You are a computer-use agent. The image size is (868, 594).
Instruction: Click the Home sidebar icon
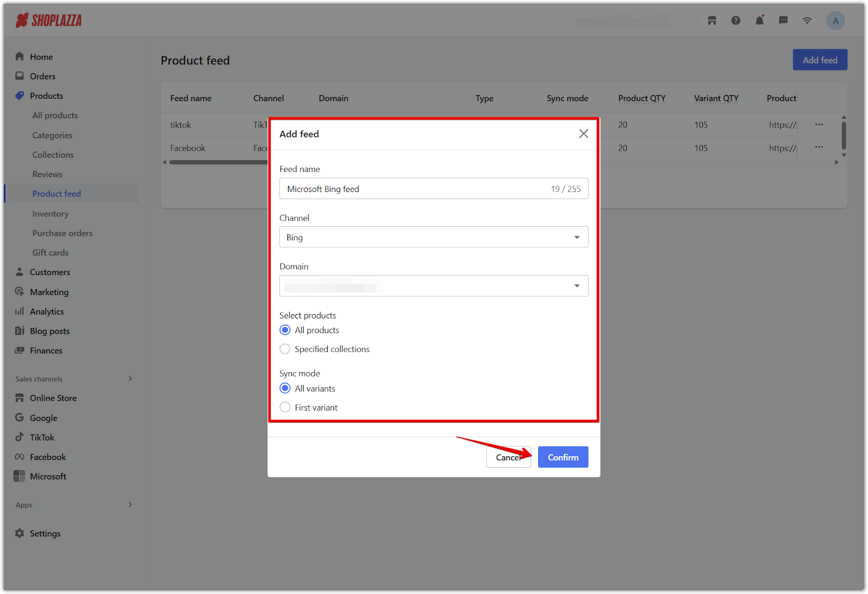tap(20, 56)
